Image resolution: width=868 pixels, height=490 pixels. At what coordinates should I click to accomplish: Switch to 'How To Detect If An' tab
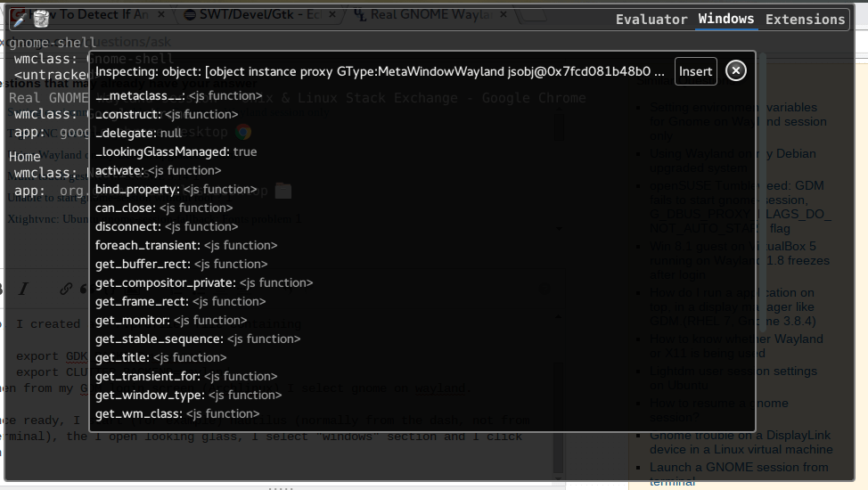click(x=88, y=15)
